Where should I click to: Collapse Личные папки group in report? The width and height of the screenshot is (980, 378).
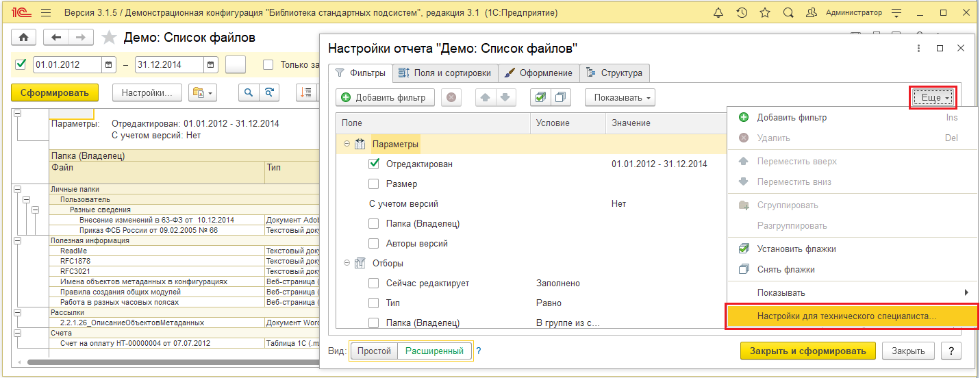point(17,189)
